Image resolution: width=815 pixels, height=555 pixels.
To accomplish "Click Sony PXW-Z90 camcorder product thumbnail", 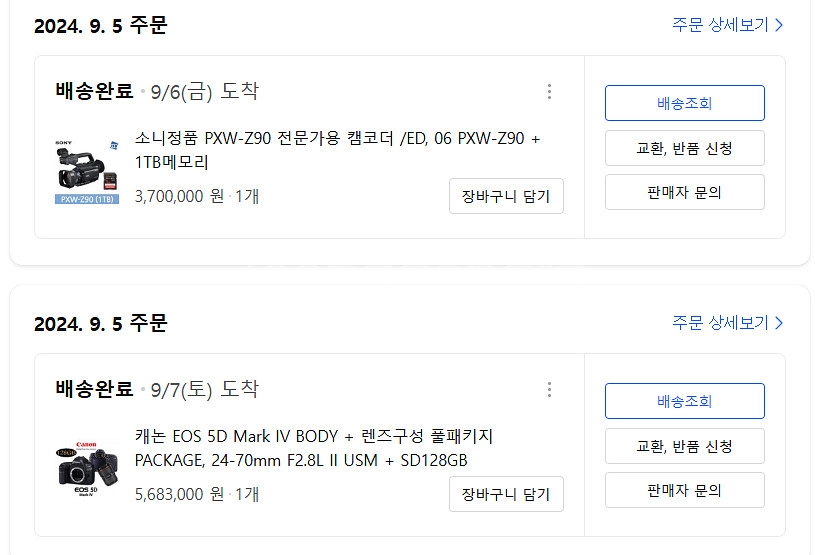I will (87, 171).
